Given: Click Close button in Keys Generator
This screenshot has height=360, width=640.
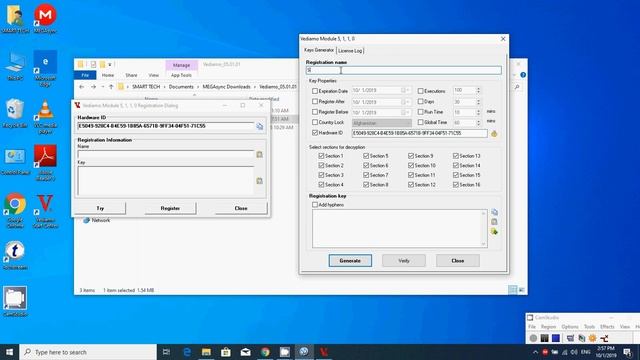Looking at the screenshot, I should point(458,260).
